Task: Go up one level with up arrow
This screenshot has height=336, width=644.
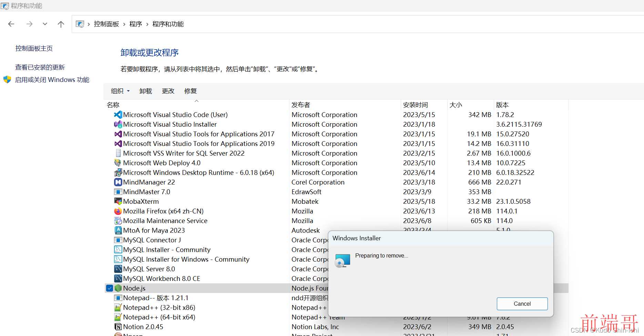Action: click(61, 24)
